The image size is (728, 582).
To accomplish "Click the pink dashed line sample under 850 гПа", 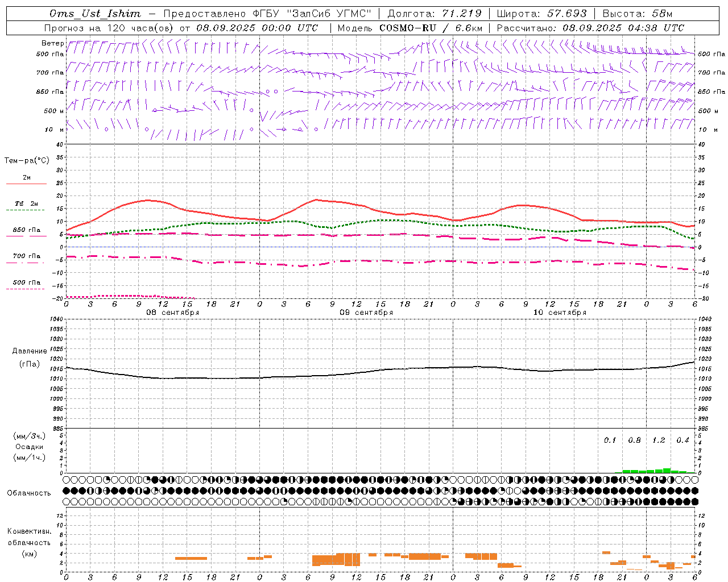I will pyautogui.click(x=26, y=236).
